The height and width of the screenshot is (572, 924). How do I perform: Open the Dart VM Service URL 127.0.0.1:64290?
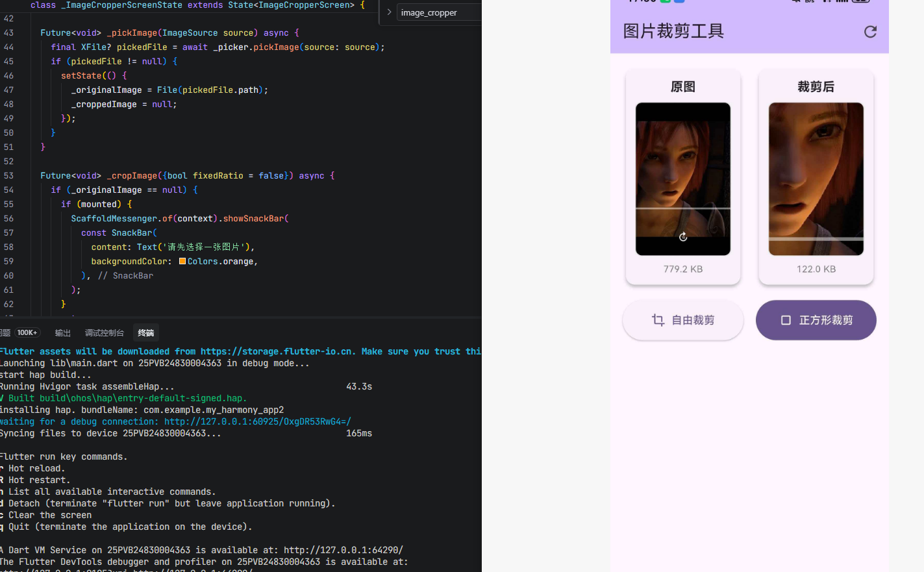click(343, 550)
